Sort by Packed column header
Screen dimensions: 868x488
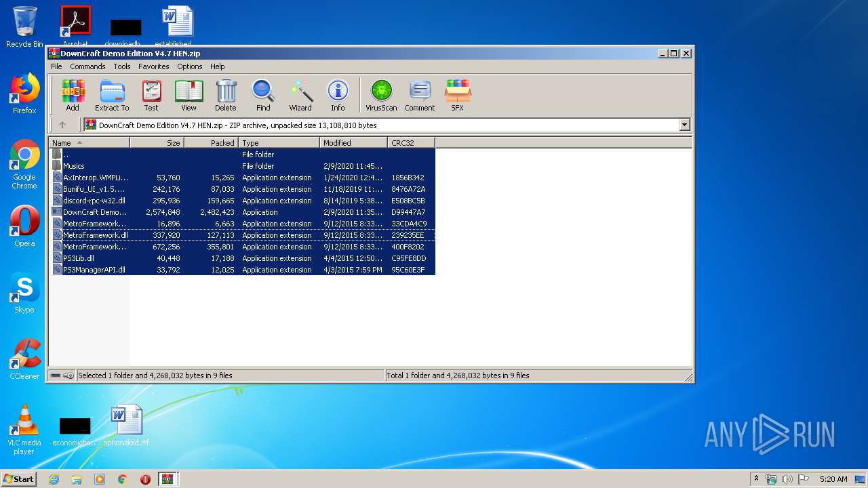point(211,143)
